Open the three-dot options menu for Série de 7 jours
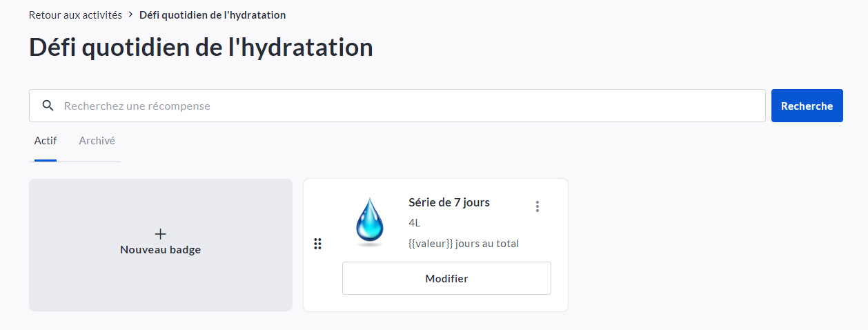This screenshot has height=330, width=868. click(537, 206)
